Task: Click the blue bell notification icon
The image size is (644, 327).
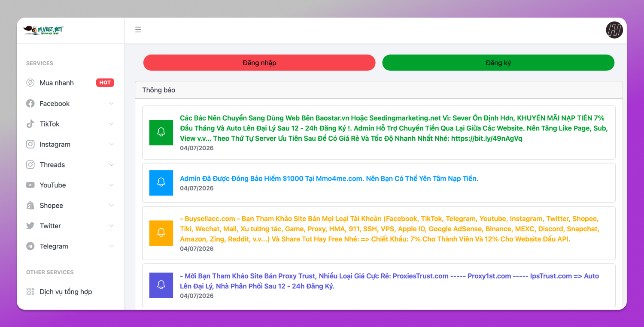Action: 161,183
